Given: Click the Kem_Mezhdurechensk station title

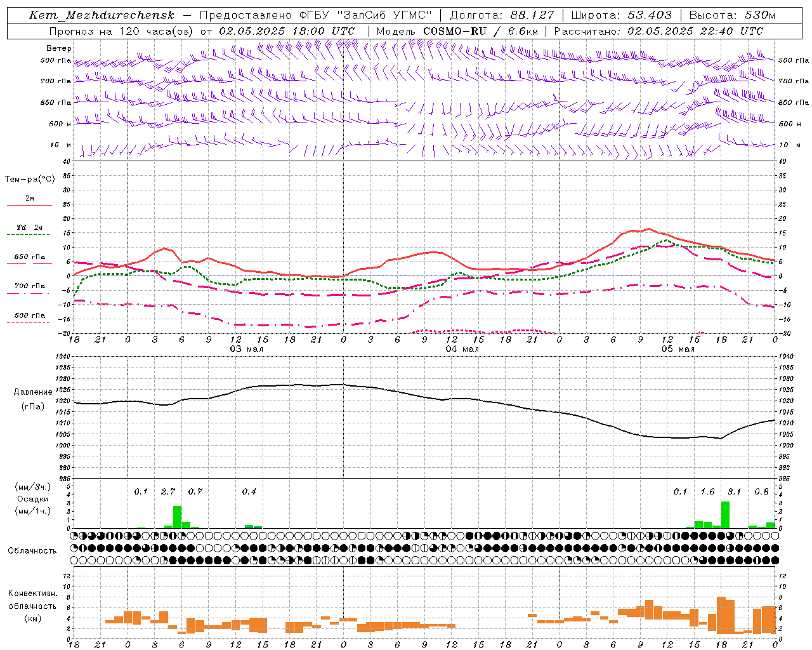Looking at the screenshot, I should 101,15.
